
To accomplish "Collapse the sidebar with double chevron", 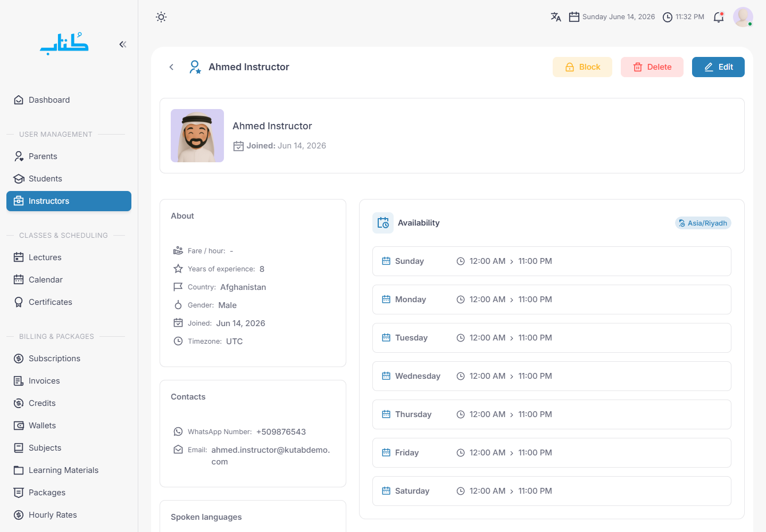I will 123,44.
